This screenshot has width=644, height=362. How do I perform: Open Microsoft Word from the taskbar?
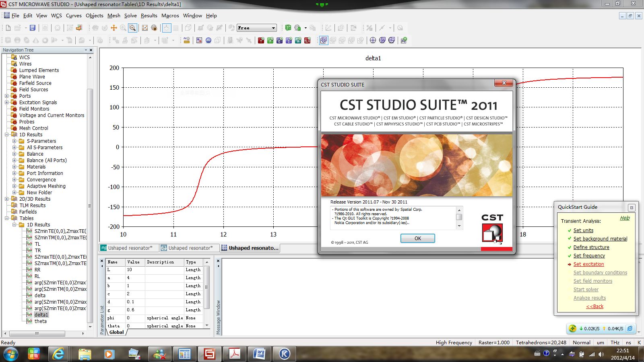pyautogui.click(x=259, y=354)
